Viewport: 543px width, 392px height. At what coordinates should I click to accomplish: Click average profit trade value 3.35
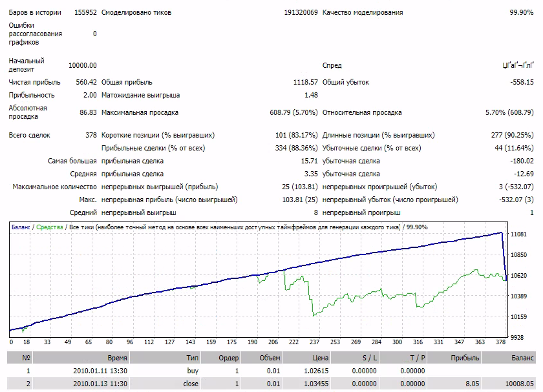pyautogui.click(x=311, y=174)
